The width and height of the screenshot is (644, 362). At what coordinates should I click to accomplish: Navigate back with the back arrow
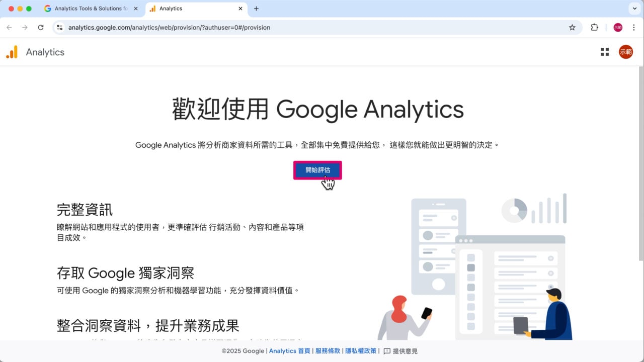click(9, 28)
